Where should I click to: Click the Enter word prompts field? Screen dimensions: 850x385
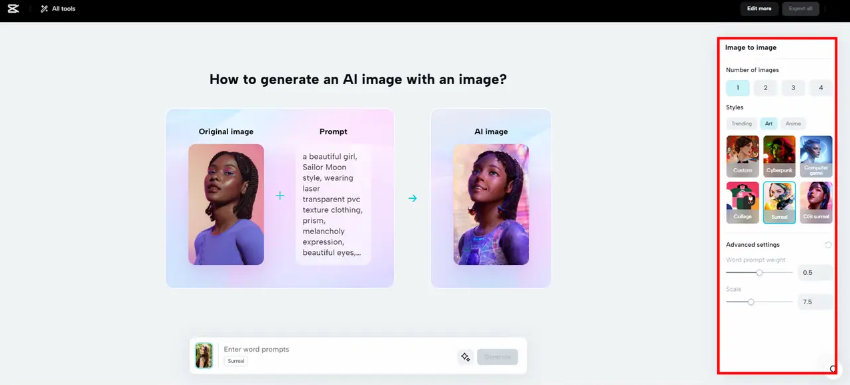(x=336, y=349)
